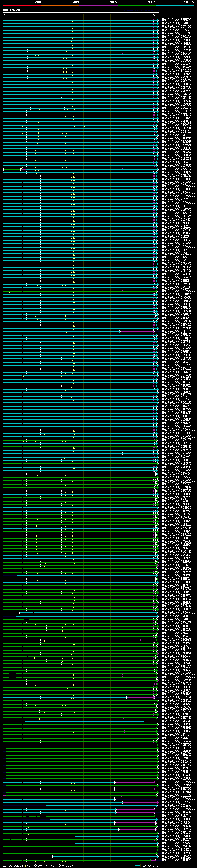Click the cyan ~100% identity legend segment

pyautogui.click(x=175, y=6)
